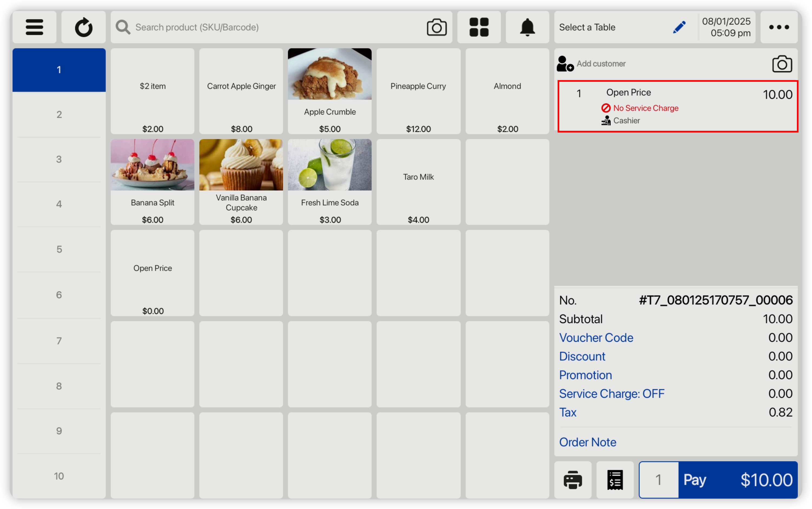Open the hamburger main menu
812x509 pixels.
point(34,27)
